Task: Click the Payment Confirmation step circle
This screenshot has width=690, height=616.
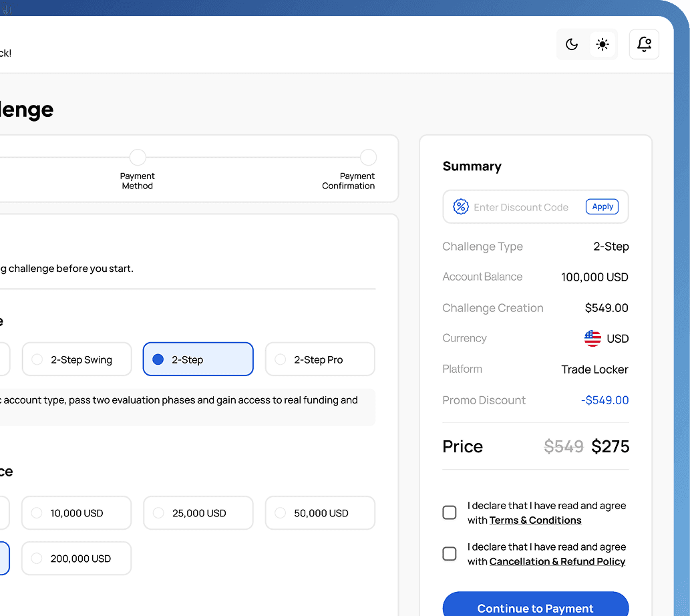Action: tap(368, 158)
